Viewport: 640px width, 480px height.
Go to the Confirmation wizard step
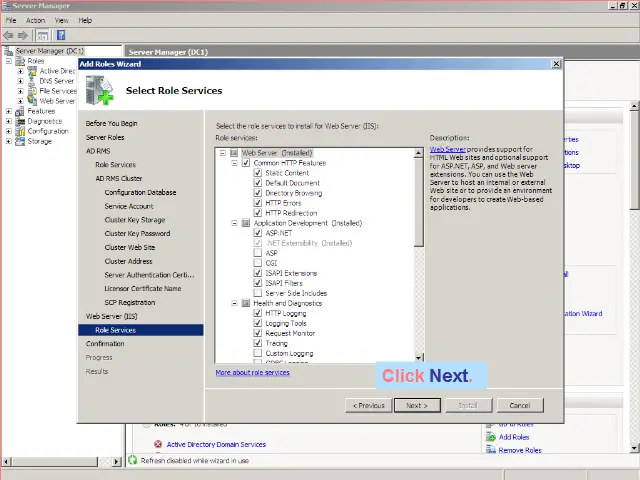tap(105, 344)
